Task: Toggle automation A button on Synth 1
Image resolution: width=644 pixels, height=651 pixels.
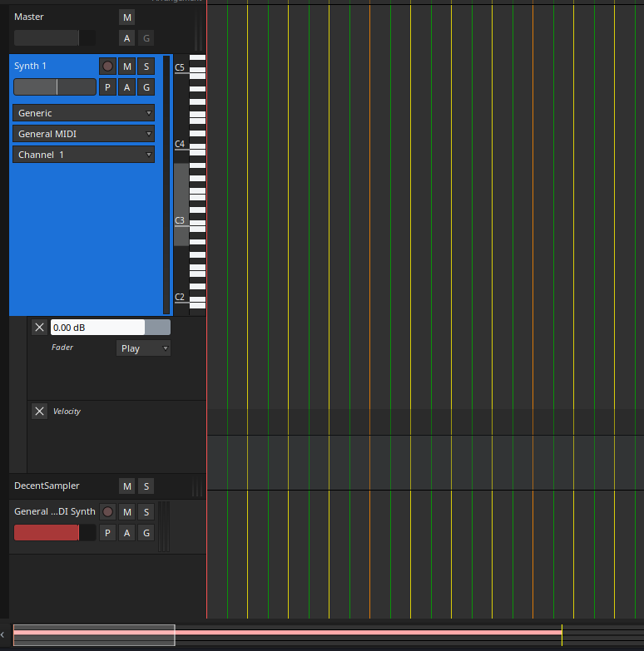Action: point(127,87)
